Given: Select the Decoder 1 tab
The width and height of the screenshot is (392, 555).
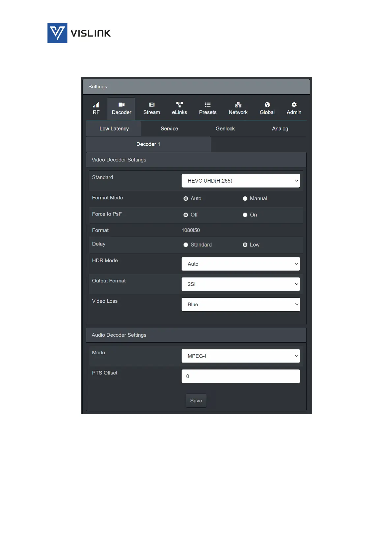Looking at the screenshot, I should tap(148, 144).
